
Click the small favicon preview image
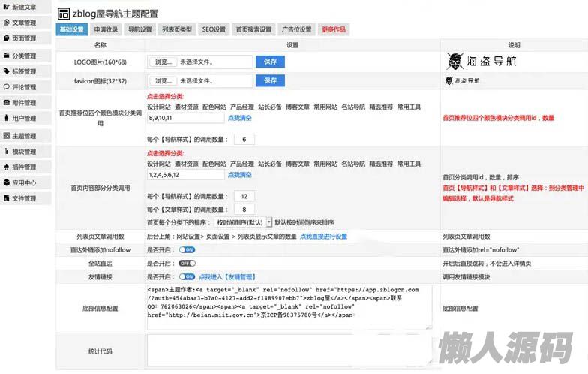pos(462,80)
